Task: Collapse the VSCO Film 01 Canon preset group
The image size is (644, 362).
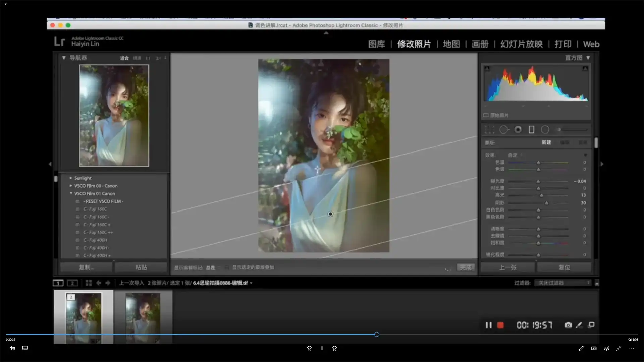Action: point(71,193)
